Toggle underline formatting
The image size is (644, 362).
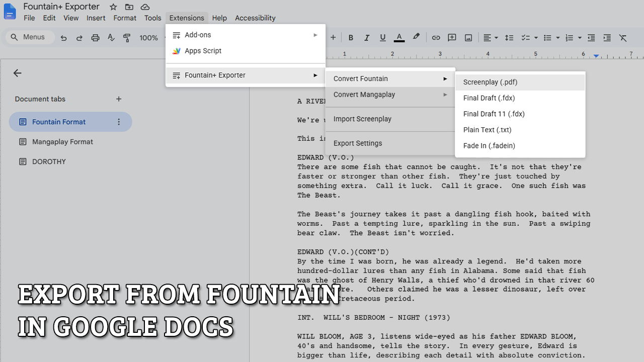[383, 38]
